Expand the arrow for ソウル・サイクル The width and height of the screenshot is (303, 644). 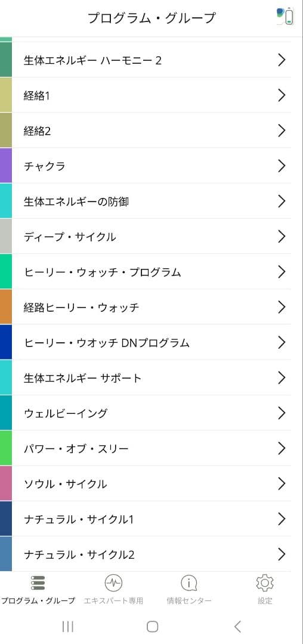pyautogui.click(x=282, y=484)
